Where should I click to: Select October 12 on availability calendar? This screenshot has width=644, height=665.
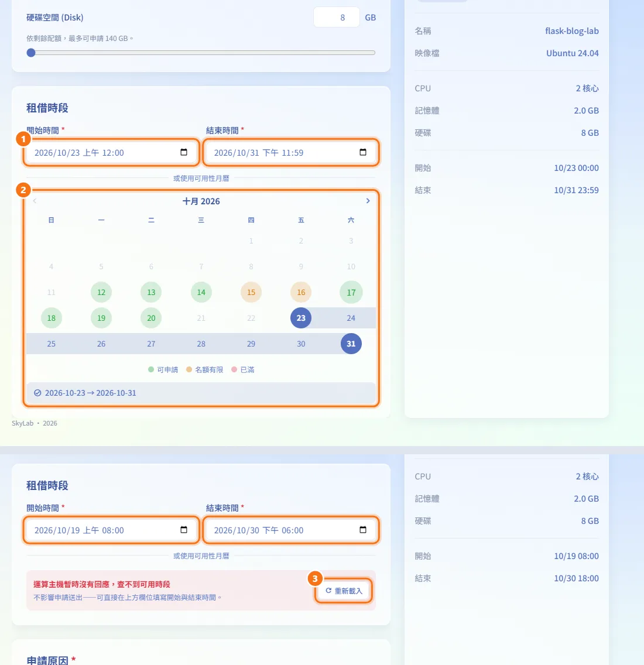point(101,292)
